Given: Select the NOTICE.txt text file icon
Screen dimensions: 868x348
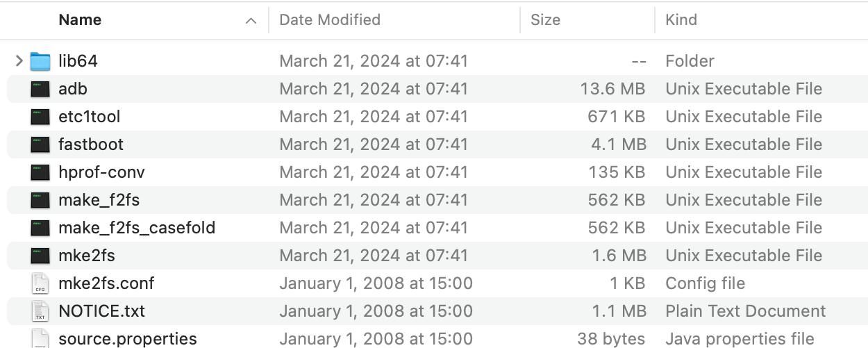Looking at the screenshot, I should pyautogui.click(x=40, y=311).
